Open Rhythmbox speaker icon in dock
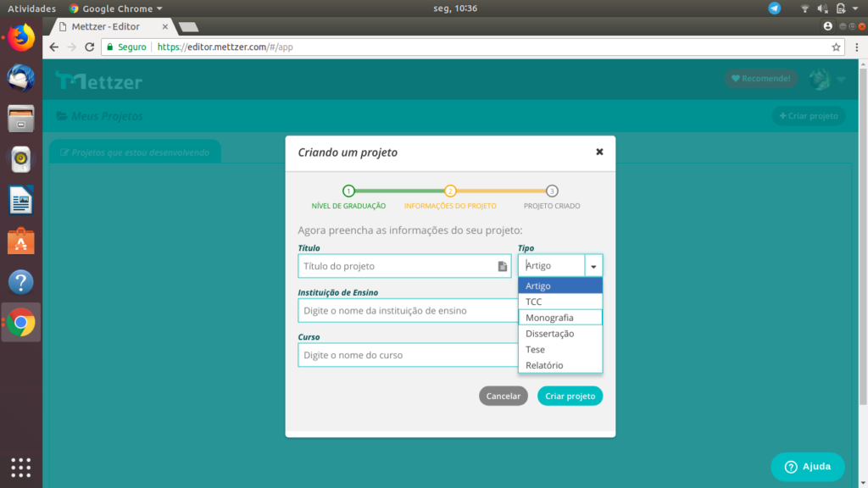 (x=21, y=159)
